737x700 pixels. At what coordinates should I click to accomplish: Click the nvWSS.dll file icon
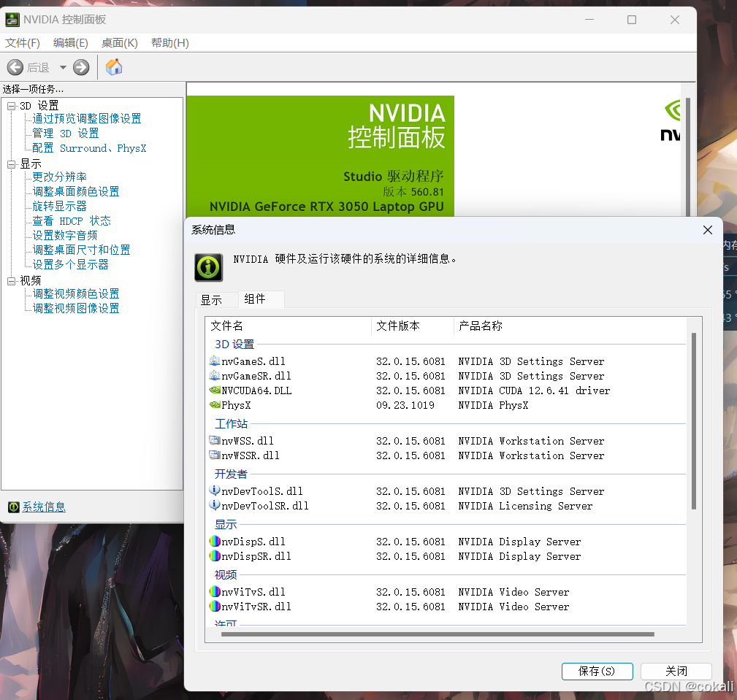pyautogui.click(x=214, y=440)
